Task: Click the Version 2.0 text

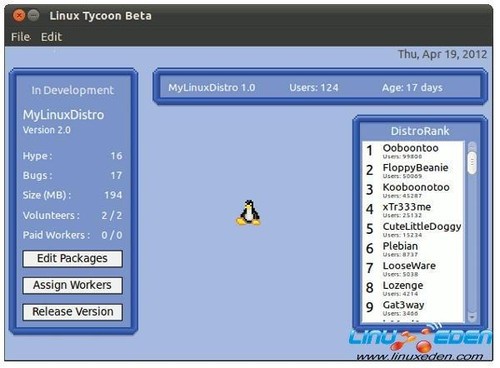Action: [47, 130]
